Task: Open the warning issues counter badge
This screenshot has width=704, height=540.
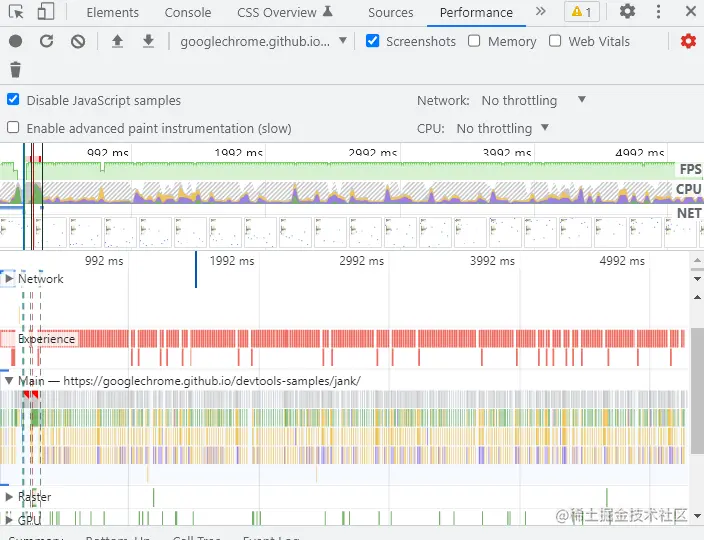Action: click(x=582, y=12)
